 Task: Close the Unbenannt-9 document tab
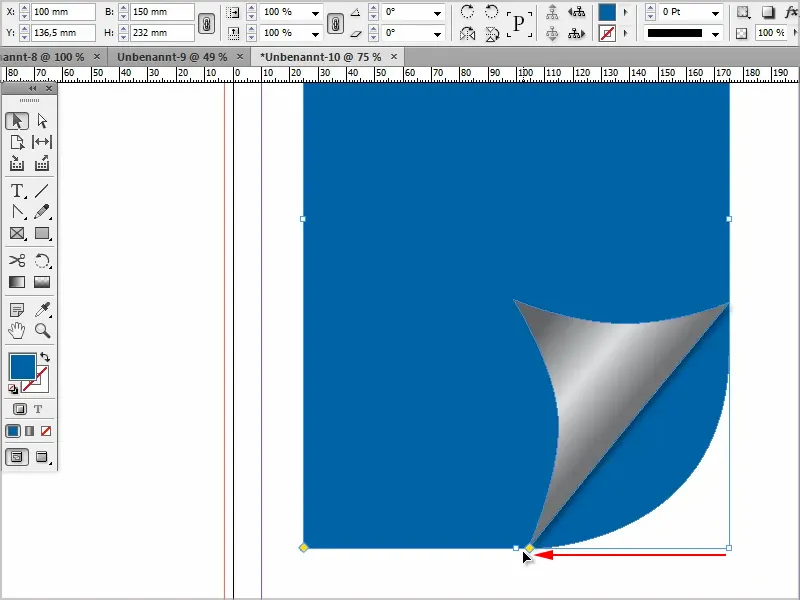(240, 57)
